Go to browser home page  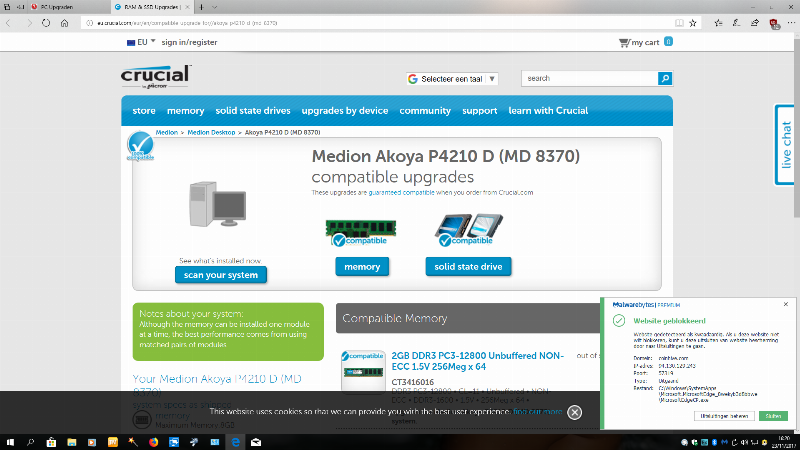tap(64, 23)
